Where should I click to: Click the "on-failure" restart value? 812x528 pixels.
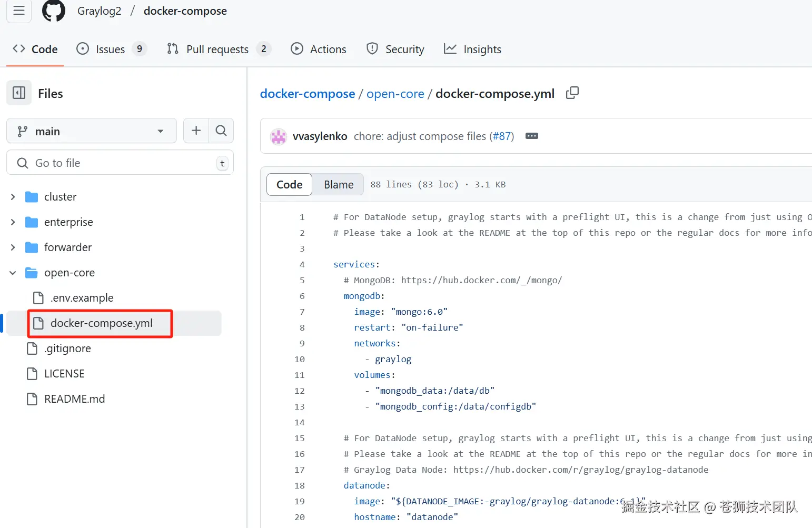pos(432,327)
